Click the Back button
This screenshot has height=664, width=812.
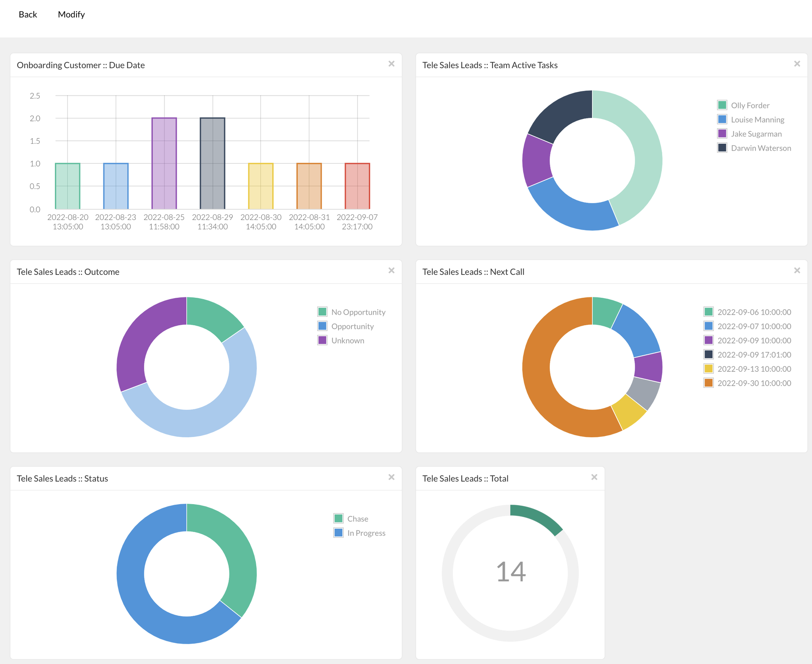tap(28, 14)
